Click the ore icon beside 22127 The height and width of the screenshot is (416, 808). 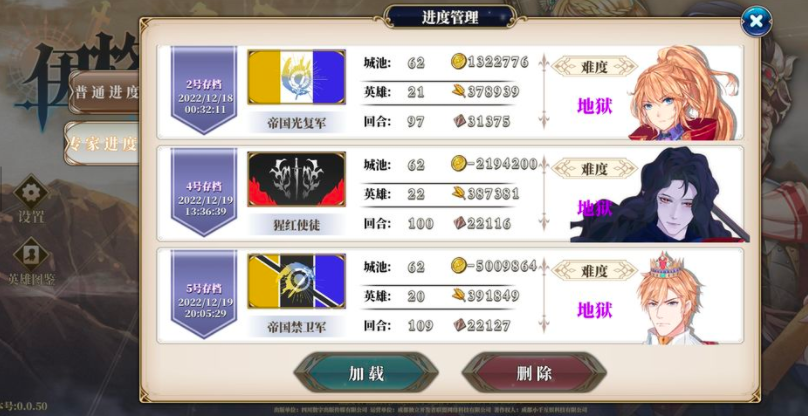coord(460,325)
